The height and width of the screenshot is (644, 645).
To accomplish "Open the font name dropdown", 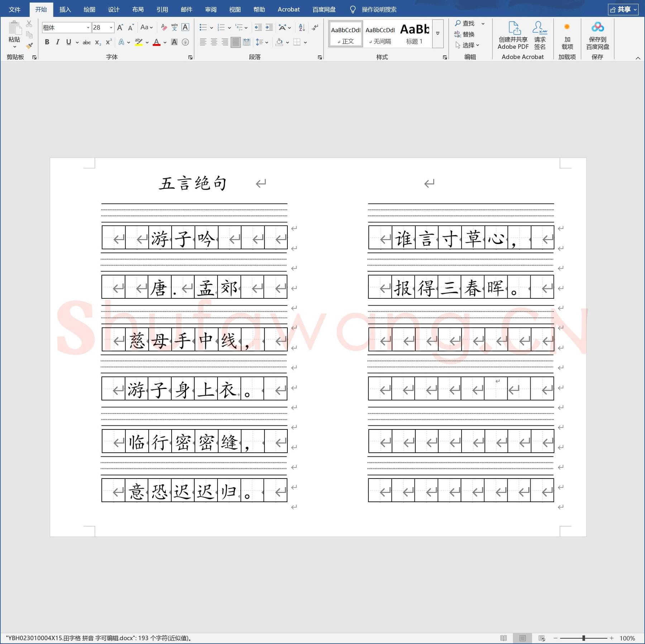I will pos(88,28).
